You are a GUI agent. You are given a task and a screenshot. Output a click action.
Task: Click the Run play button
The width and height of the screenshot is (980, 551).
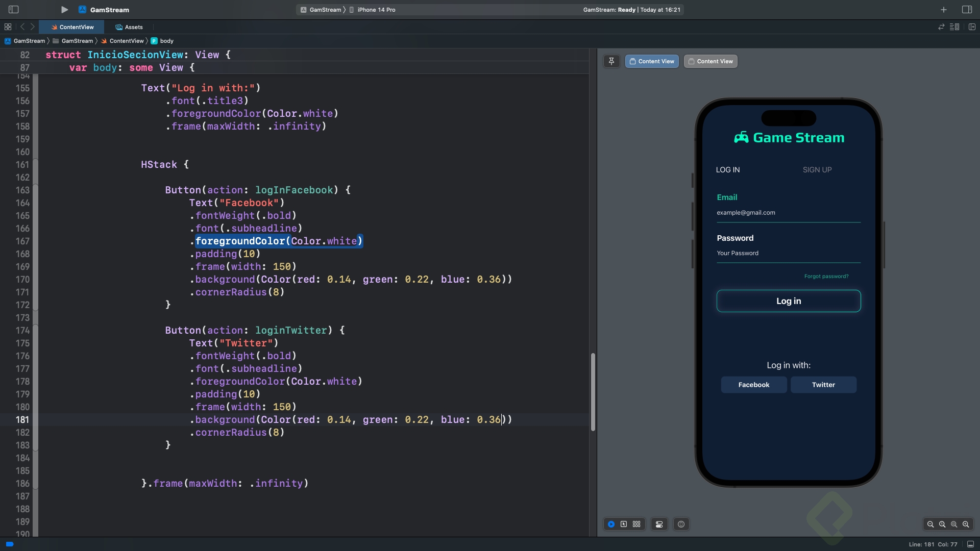pos(64,10)
